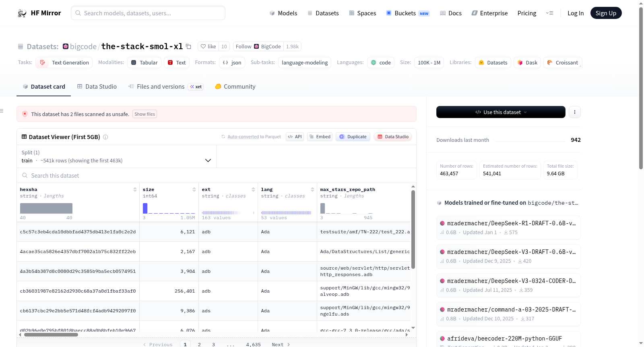Open mradermacher/DeepSeek-R1-DRAFT model card

coord(508,228)
